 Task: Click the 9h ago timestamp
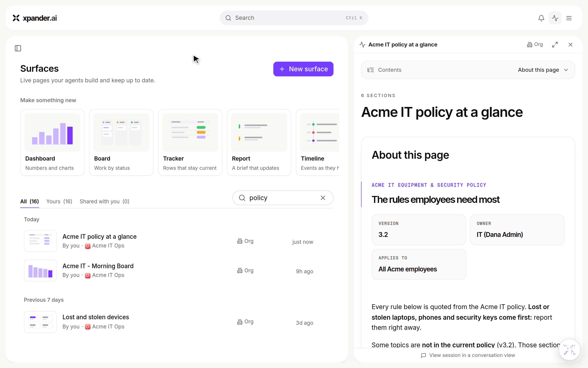point(304,271)
